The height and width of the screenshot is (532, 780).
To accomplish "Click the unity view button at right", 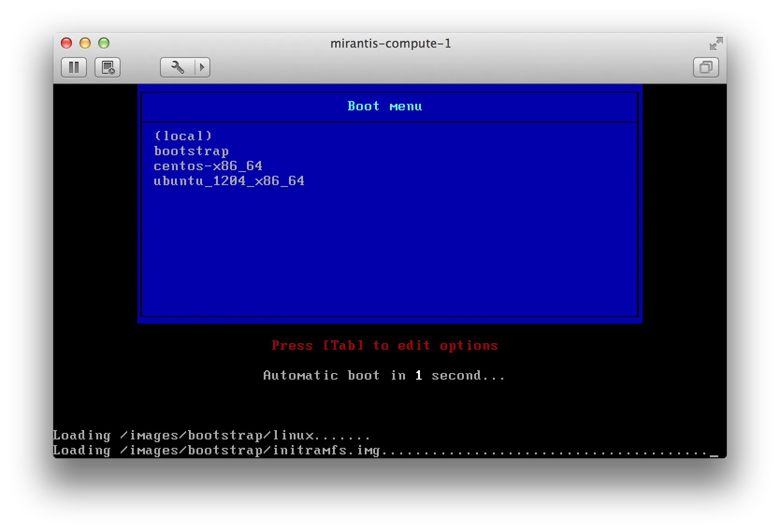I will point(706,67).
